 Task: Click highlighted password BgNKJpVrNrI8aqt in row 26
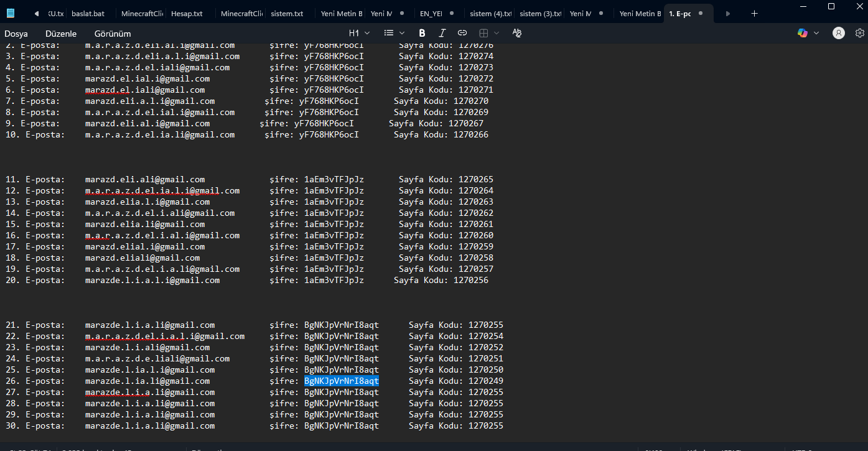(342, 381)
